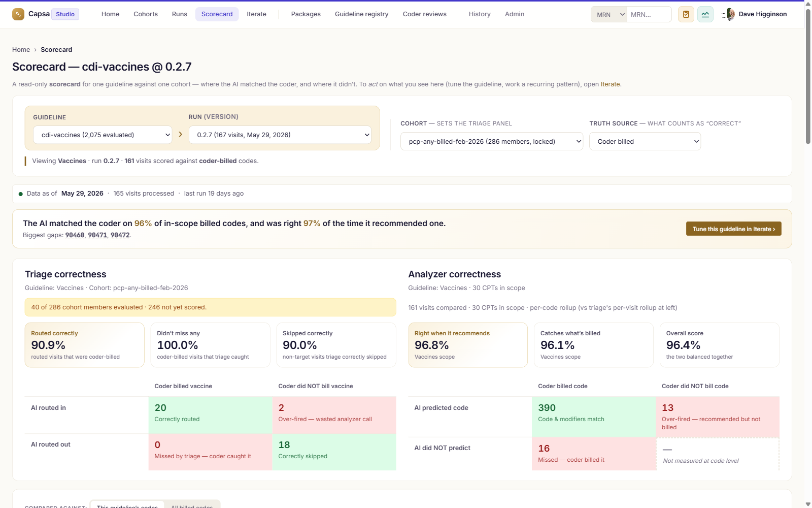The height and width of the screenshot is (508, 812).
Task: Click the Analyzer correctness heading
Action: click(454, 274)
